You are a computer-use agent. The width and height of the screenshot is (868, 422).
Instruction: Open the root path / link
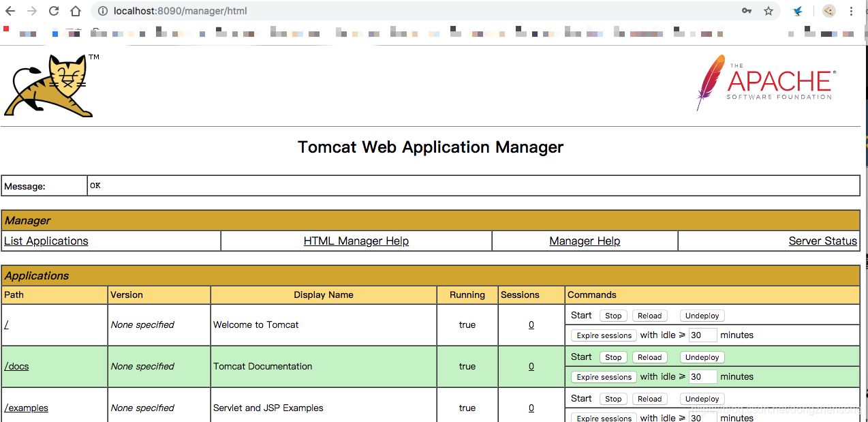tap(6, 325)
